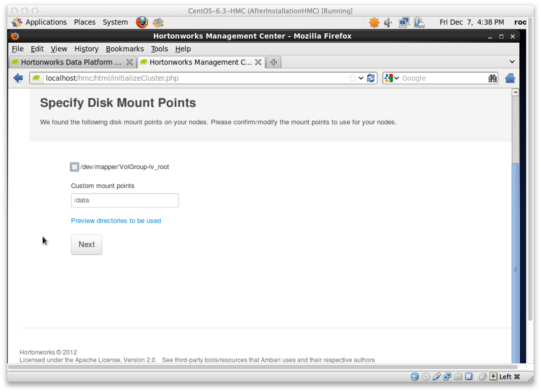Reload the page with refresh icon
This screenshot has width=541, height=392.
pos(371,78)
